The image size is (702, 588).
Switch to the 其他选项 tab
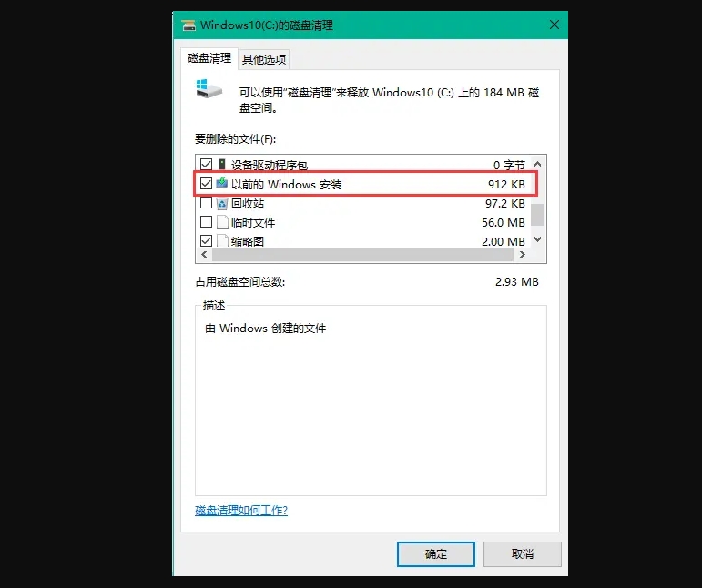[264, 59]
